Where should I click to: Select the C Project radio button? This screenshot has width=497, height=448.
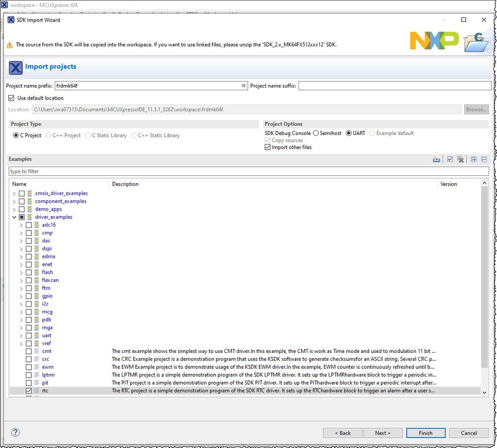16,135
